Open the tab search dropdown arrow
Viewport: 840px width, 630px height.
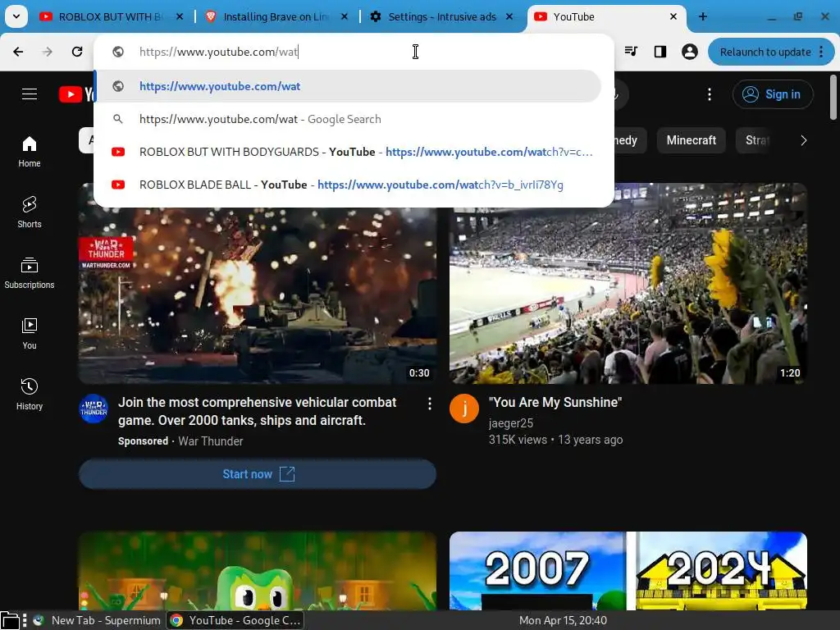point(16,16)
